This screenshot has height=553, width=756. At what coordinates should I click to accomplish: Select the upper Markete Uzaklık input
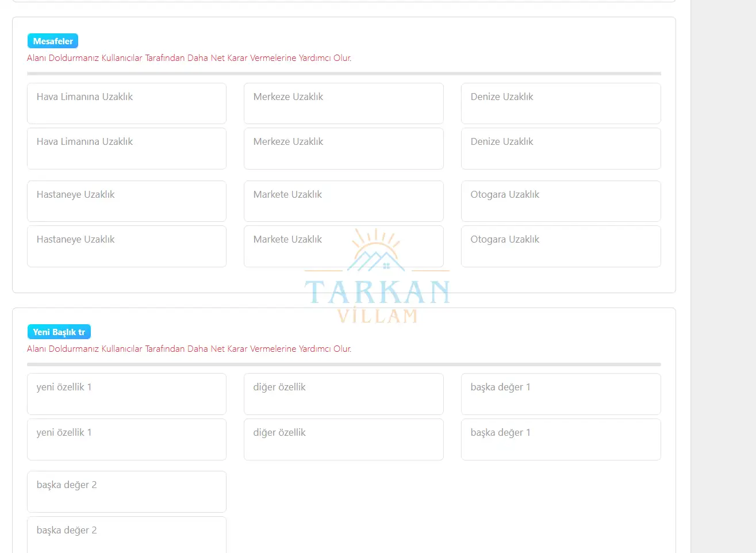(x=343, y=201)
